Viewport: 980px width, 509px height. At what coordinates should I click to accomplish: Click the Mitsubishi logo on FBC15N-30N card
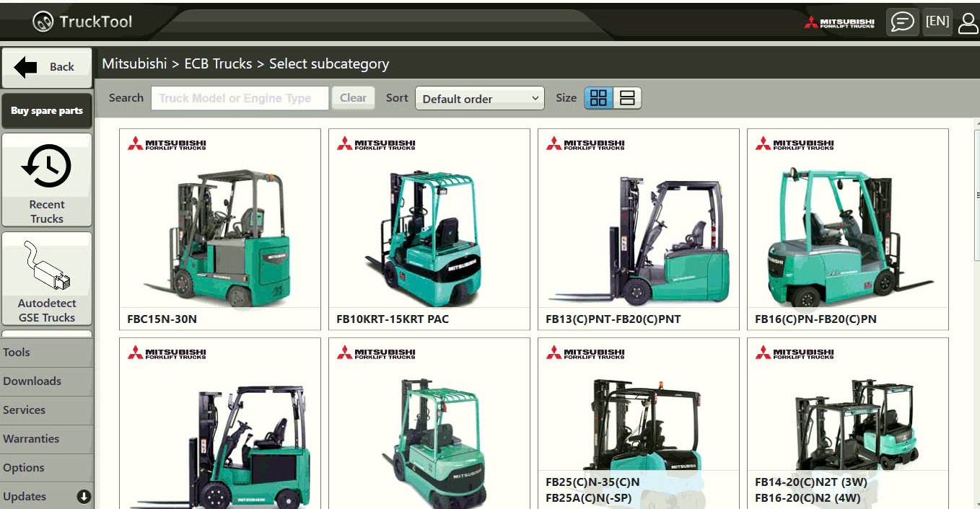click(x=167, y=143)
